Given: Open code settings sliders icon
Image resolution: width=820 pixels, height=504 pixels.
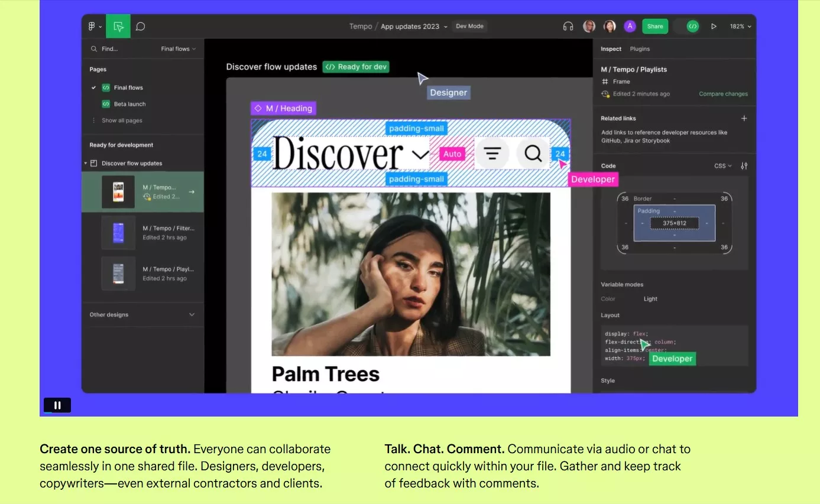Looking at the screenshot, I should pos(744,166).
